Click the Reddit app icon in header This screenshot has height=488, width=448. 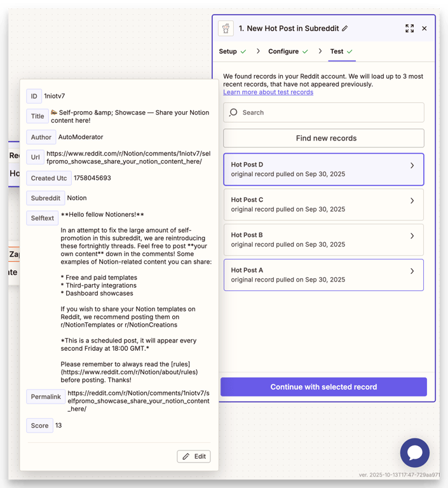click(x=226, y=29)
